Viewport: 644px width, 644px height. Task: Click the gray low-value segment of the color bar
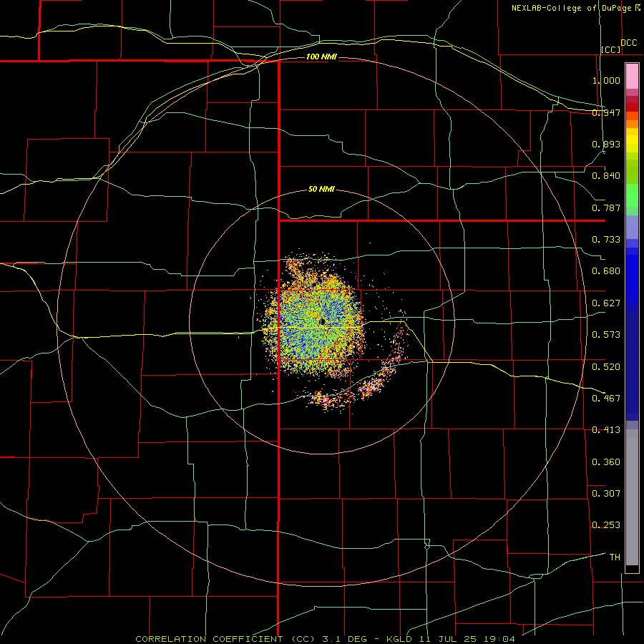(x=632, y=497)
